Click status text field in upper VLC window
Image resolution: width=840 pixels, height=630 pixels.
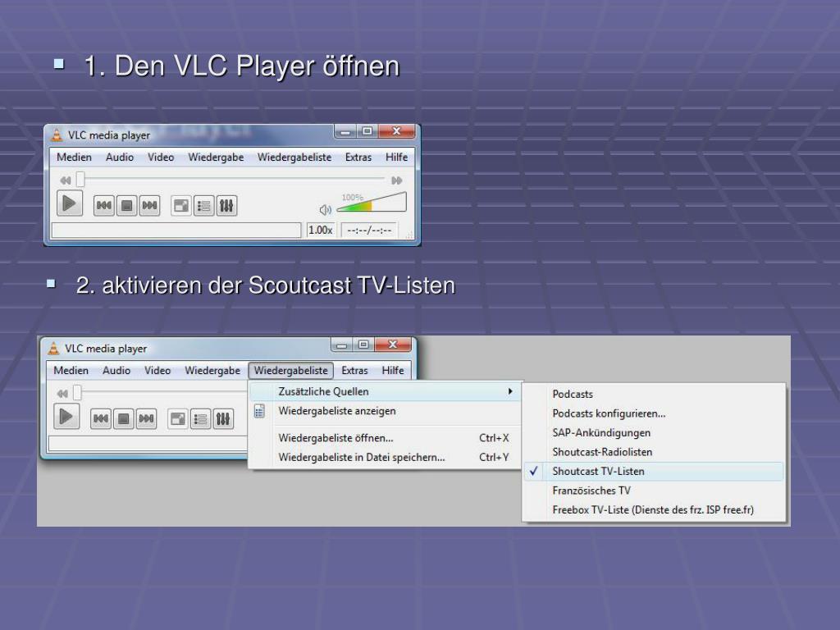point(176,231)
